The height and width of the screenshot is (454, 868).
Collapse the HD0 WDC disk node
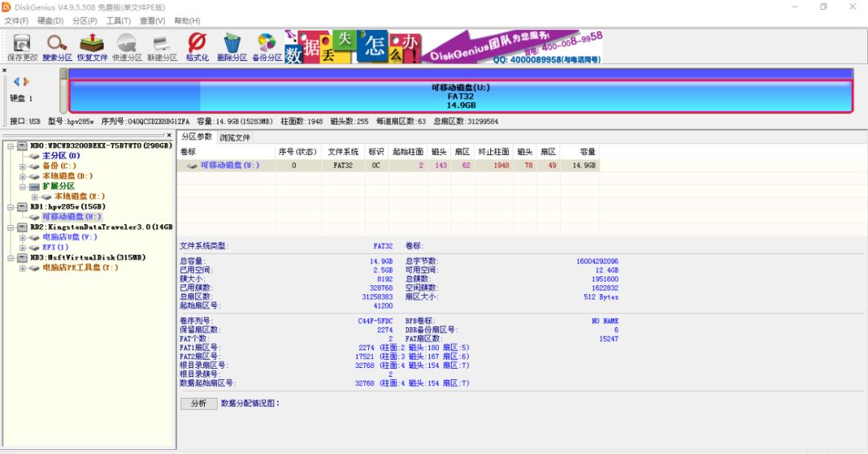[10, 146]
